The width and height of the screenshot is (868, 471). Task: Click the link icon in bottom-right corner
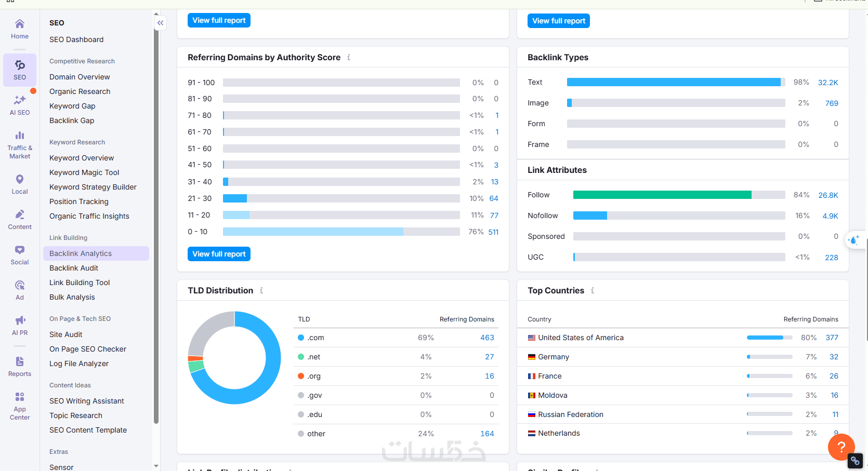(855, 461)
